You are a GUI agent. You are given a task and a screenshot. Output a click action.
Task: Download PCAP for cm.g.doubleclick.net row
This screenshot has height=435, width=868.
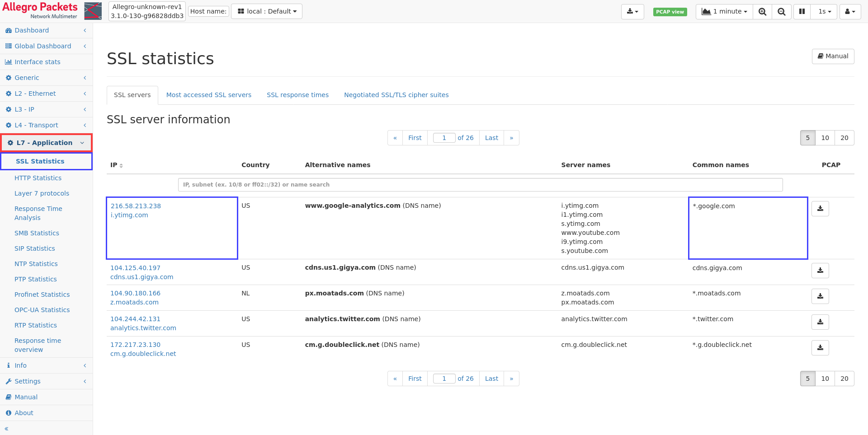pyautogui.click(x=820, y=348)
